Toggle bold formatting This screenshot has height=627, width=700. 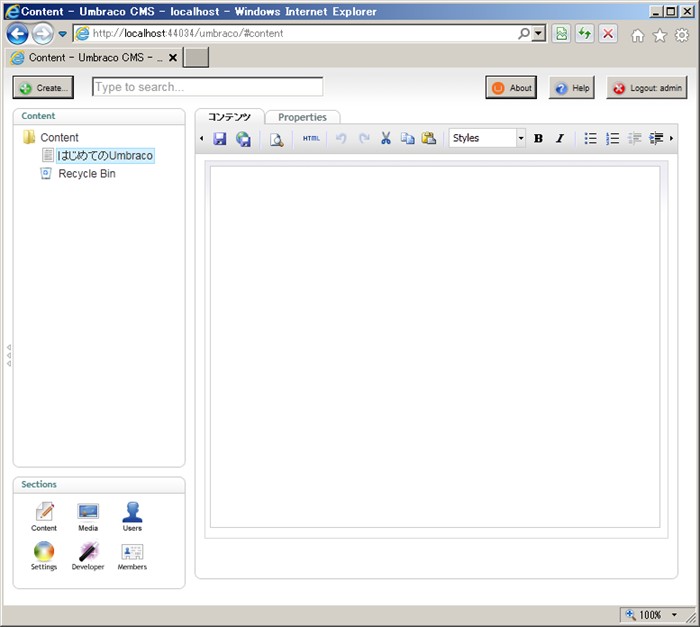click(x=538, y=139)
